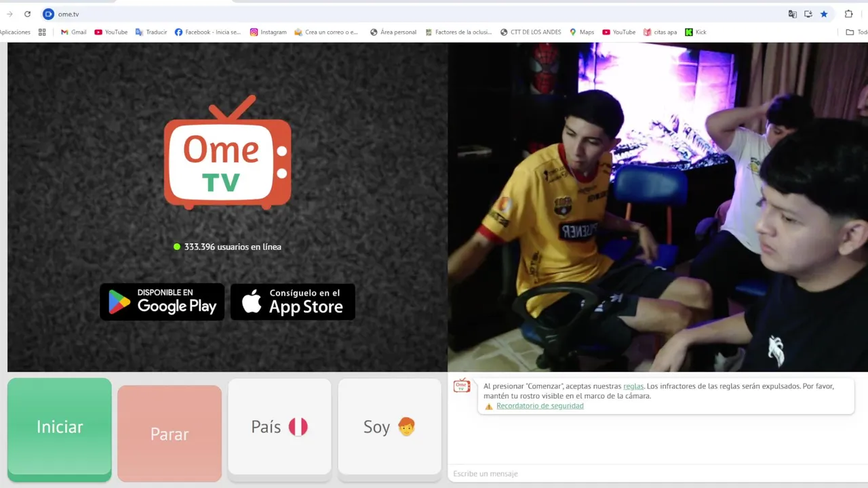The width and height of the screenshot is (868, 488).
Task: Click the ome.tv address bar
Action: (x=407, y=14)
